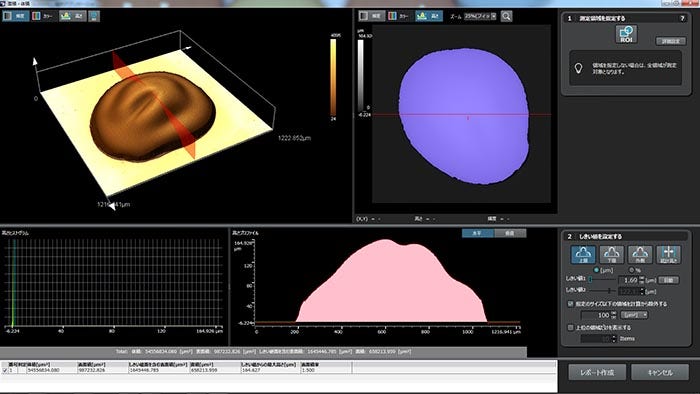Select the third threshold mode icon
Image resolution: width=700 pixels, height=394 pixels.
click(x=640, y=254)
